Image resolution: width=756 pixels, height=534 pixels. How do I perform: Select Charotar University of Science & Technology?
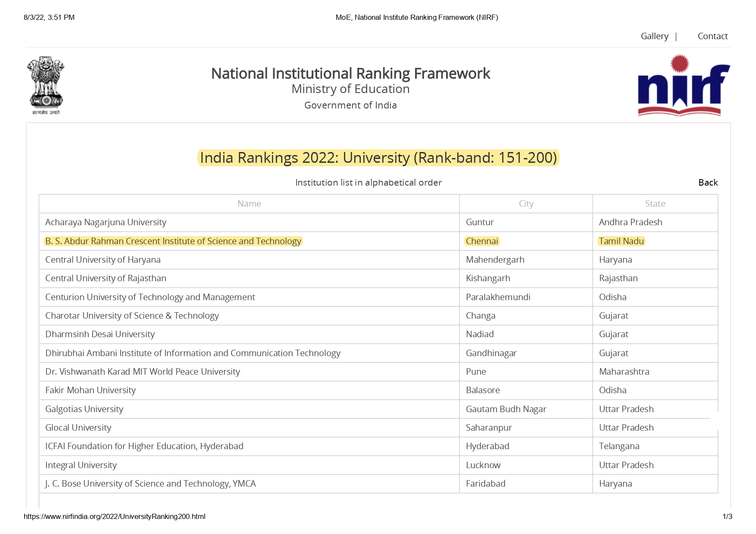coord(132,316)
